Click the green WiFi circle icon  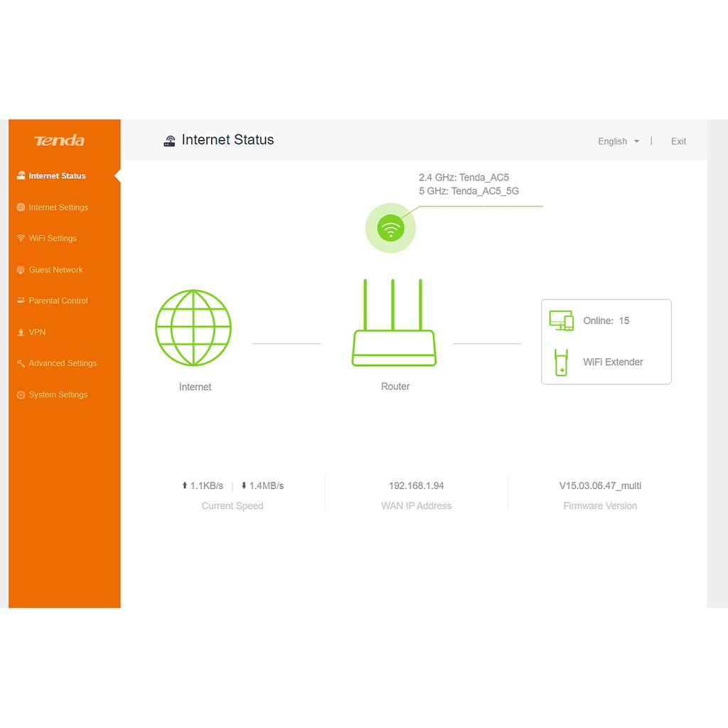click(390, 228)
